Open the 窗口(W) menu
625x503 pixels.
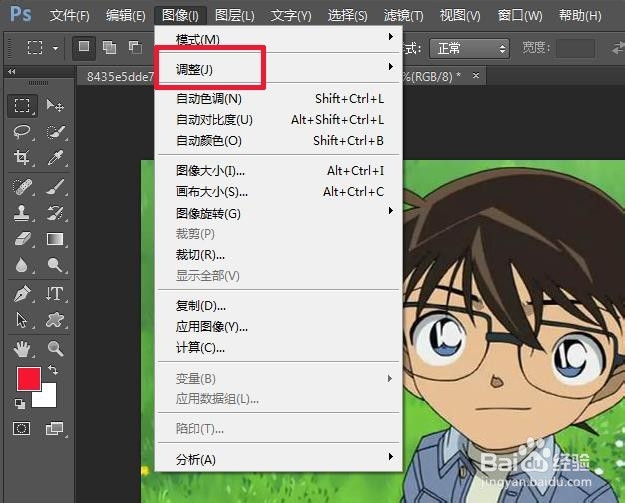pos(520,16)
